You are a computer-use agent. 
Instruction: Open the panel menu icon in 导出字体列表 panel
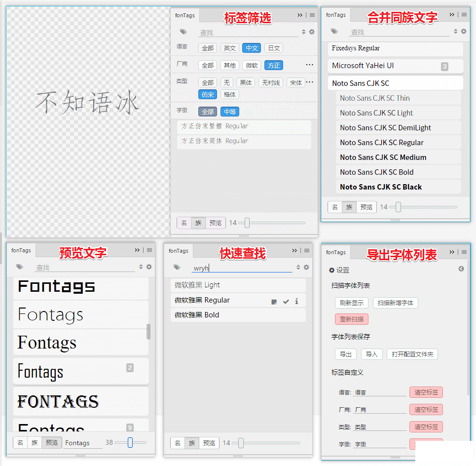(x=464, y=252)
